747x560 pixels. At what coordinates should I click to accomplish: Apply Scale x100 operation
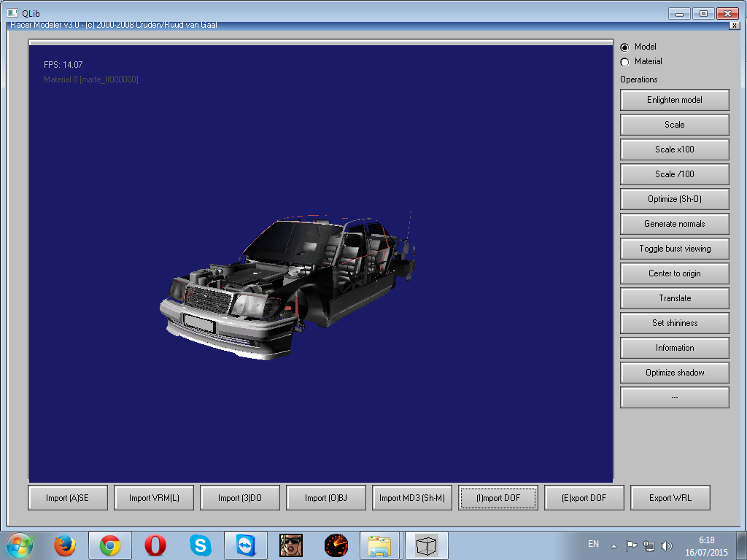pyautogui.click(x=675, y=149)
